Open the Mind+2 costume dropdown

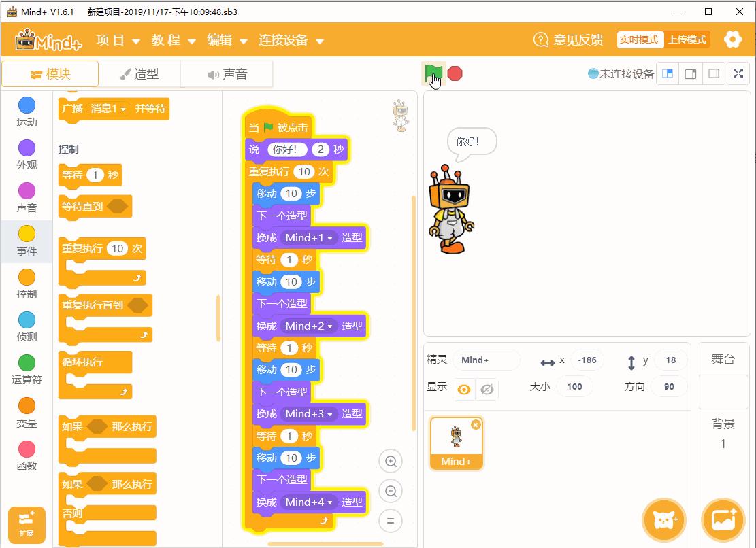309,326
